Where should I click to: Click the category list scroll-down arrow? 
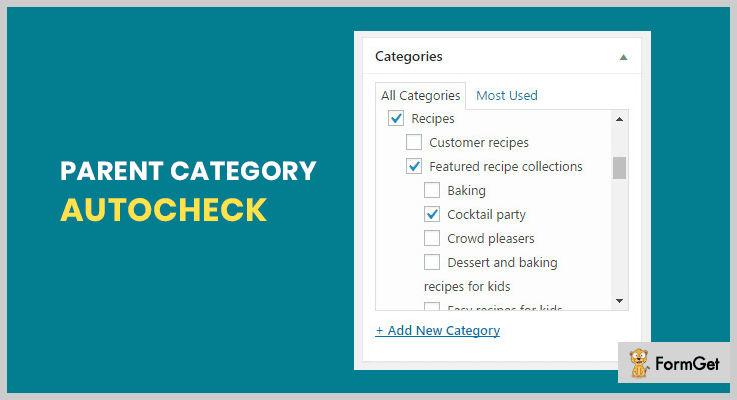tap(619, 301)
